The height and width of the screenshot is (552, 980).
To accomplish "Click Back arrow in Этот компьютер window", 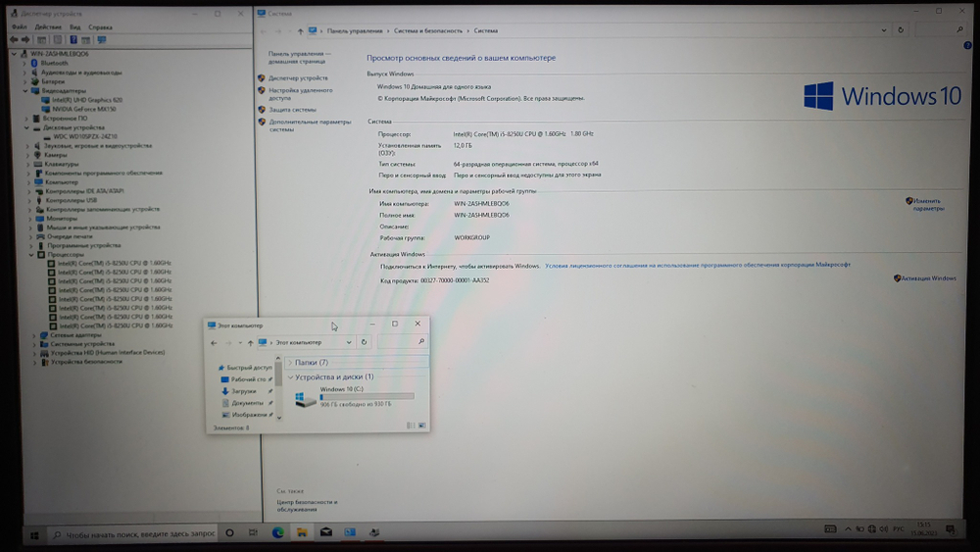I will (x=214, y=342).
